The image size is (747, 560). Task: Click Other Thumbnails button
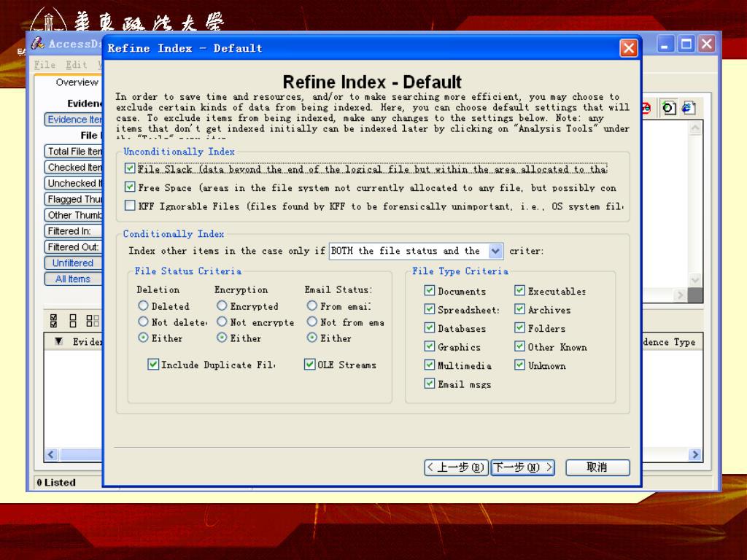pyautogui.click(x=74, y=215)
